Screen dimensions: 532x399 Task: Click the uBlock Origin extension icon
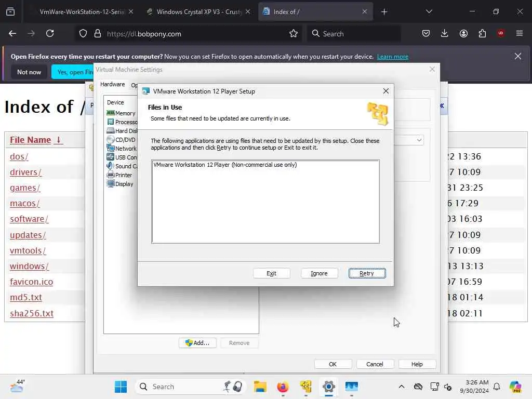tap(501, 33)
